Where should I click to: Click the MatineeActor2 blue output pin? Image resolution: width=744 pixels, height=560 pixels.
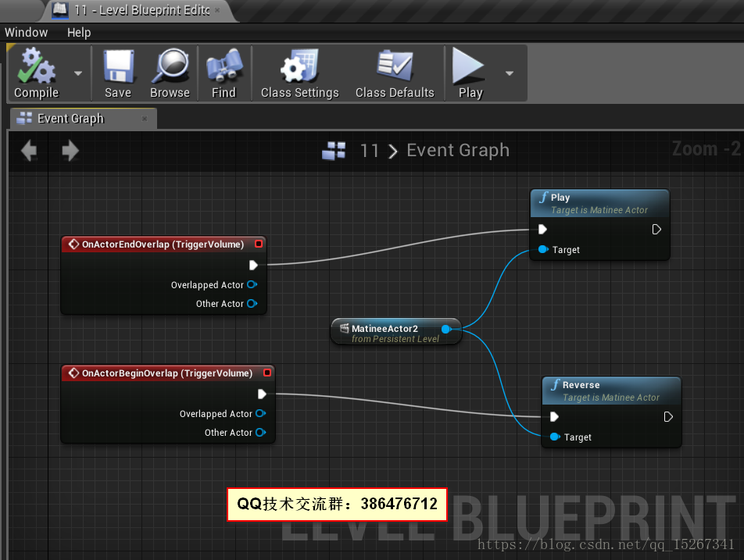pos(446,329)
